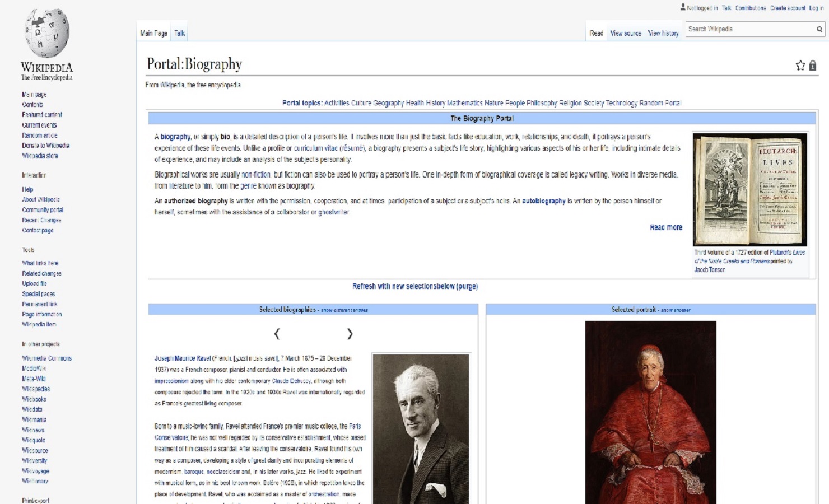The width and height of the screenshot is (829, 504).
Task: Open Maurice Ravel portrait photo
Action: pyautogui.click(x=421, y=428)
